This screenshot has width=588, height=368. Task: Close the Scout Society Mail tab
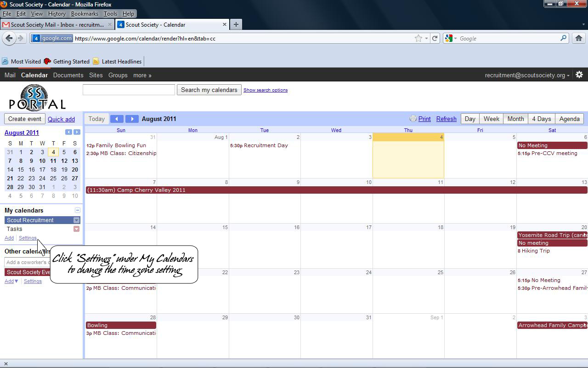tap(110, 24)
